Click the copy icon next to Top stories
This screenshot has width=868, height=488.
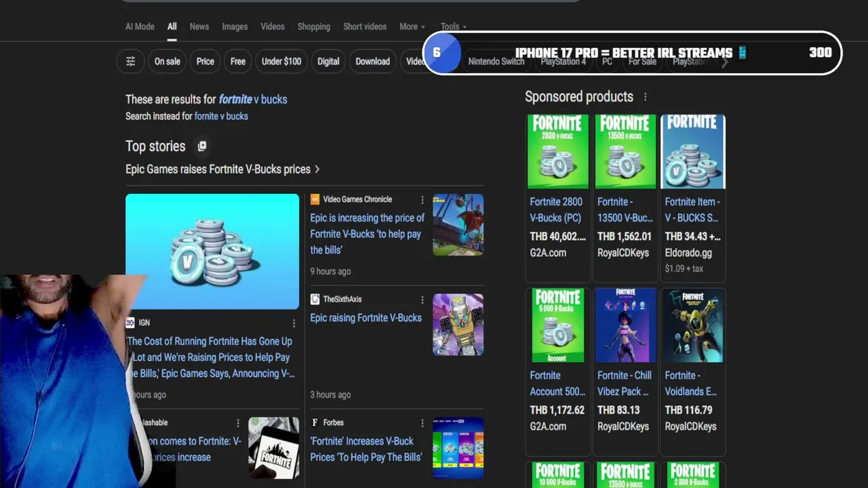pos(201,146)
